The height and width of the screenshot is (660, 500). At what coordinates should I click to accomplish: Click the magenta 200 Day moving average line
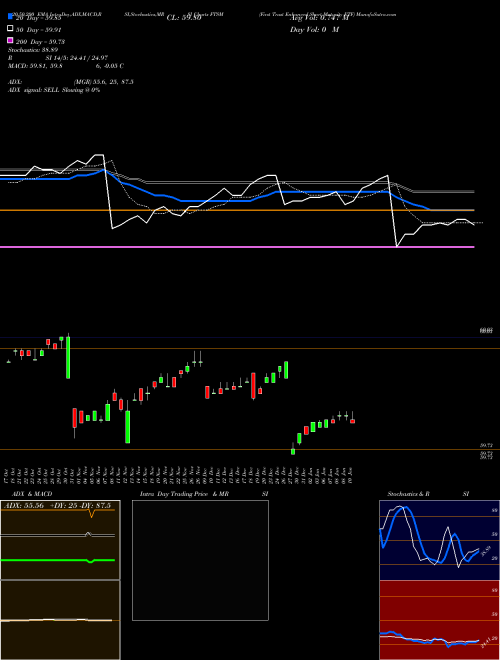point(237,247)
